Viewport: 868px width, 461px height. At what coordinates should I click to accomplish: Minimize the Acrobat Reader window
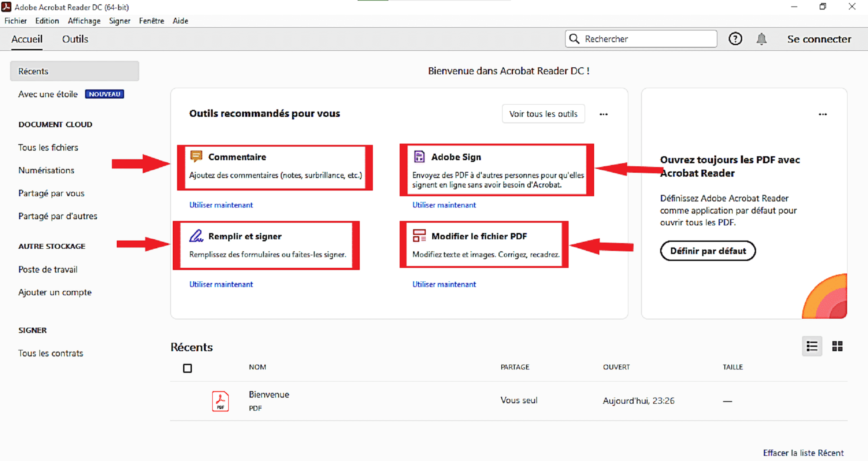coord(794,7)
